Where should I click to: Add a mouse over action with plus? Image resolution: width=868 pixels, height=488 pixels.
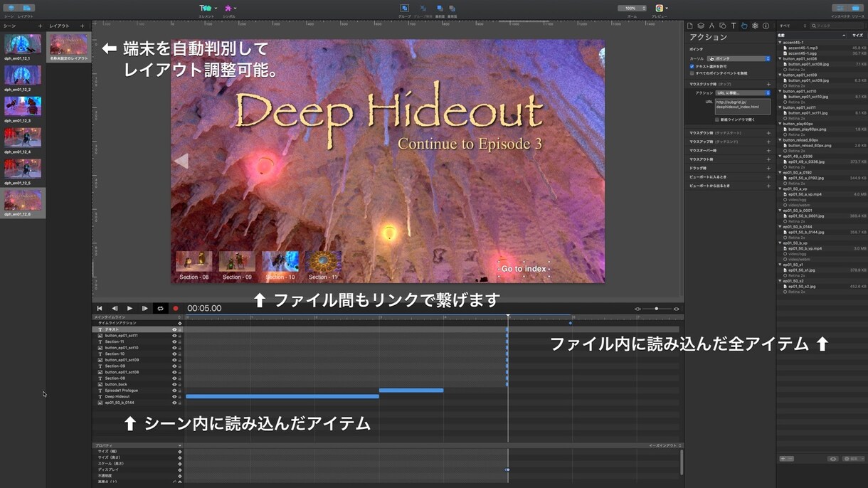pyautogui.click(x=768, y=150)
